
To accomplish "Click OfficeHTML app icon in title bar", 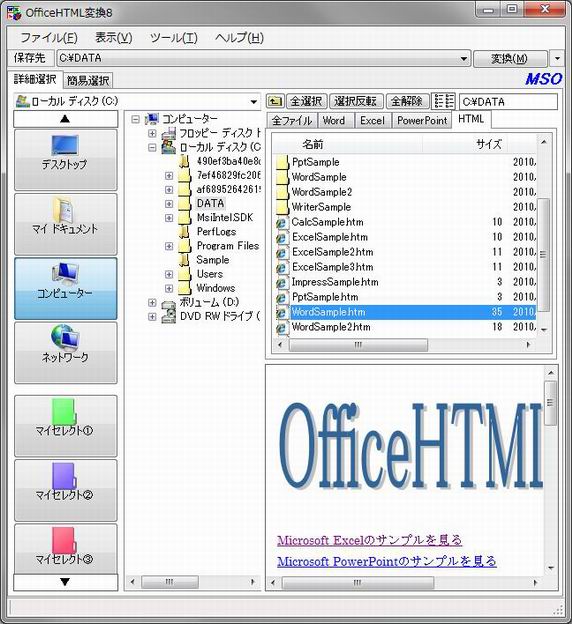I will tap(14, 13).
